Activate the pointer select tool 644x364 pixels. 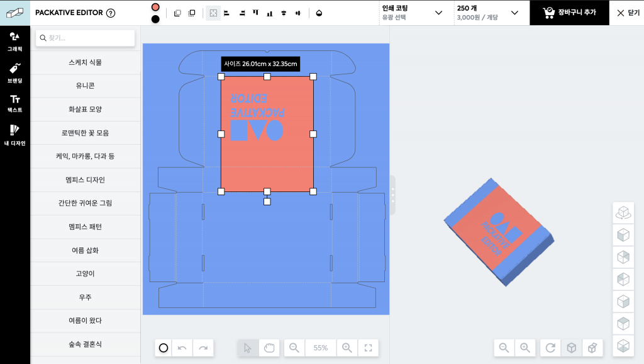tap(248, 348)
